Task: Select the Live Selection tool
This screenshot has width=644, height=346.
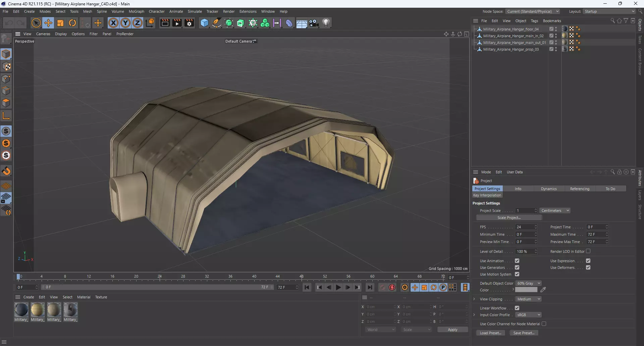Action: pyautogui.click(x=36, y=23)
